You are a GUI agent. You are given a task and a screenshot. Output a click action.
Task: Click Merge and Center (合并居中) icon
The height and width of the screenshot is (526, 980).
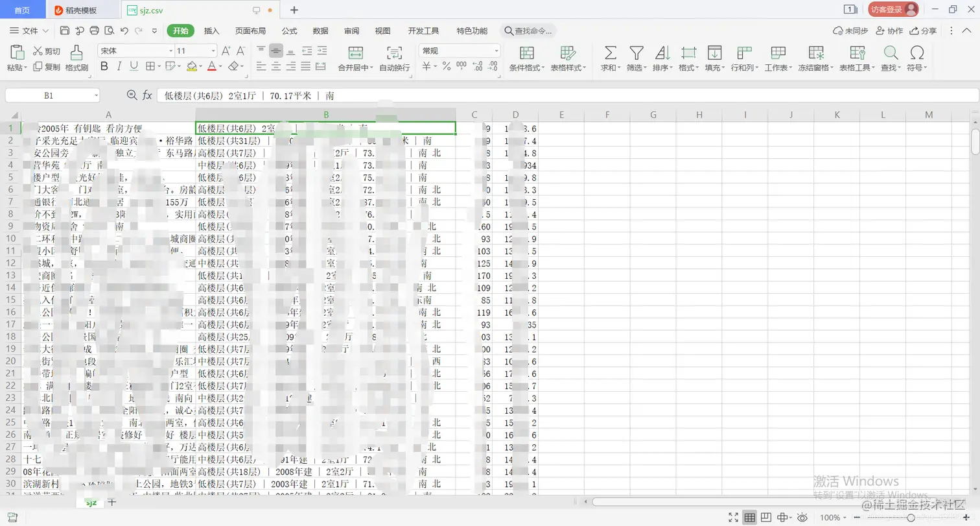click(x=355, y=53)
